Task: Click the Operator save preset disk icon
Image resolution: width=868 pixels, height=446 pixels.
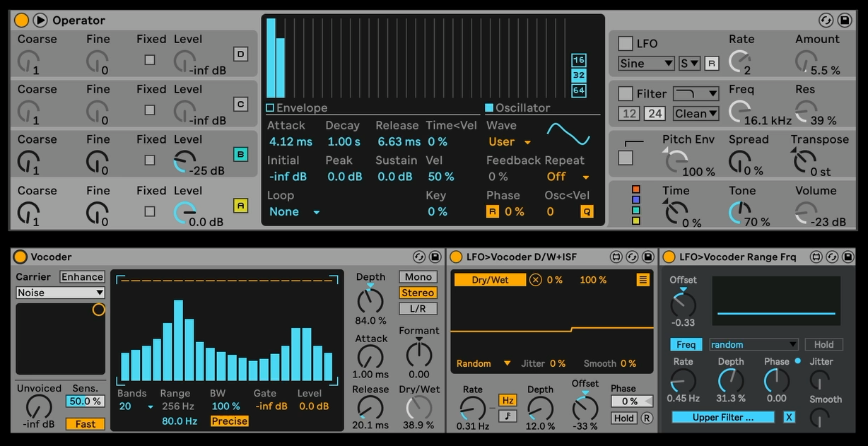Action: [844, 20]
